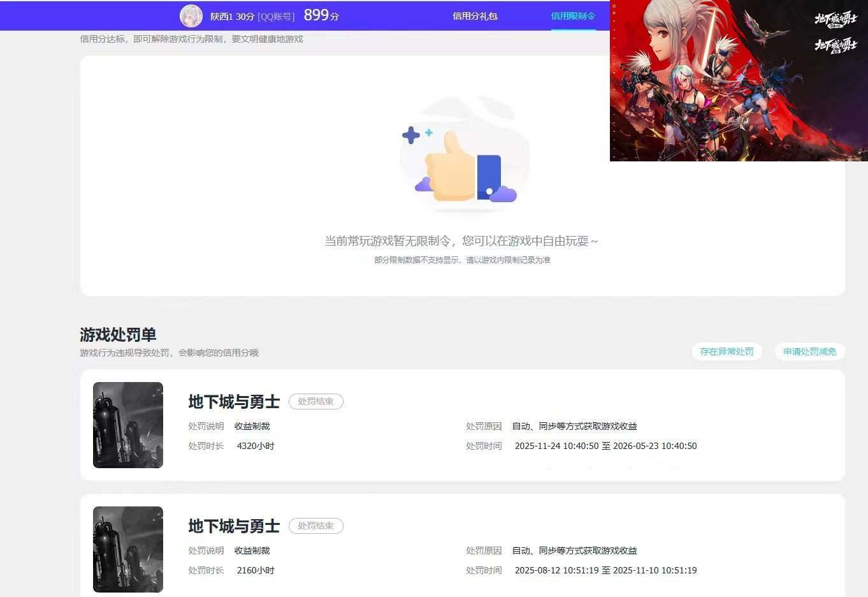Click the 处罚结束 badge for 4320小时 penalty
The width and height of the screenshot is (868, 597).
click(316, 401)
